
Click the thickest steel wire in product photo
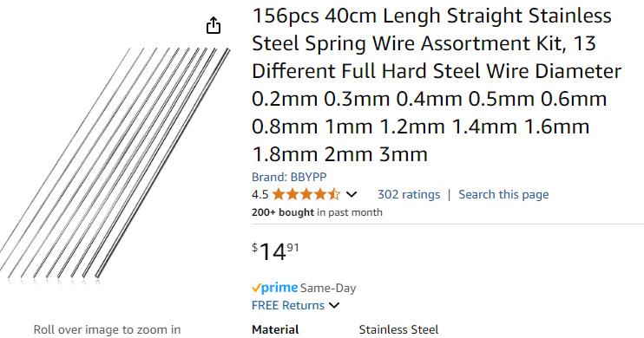pos(162,163)
